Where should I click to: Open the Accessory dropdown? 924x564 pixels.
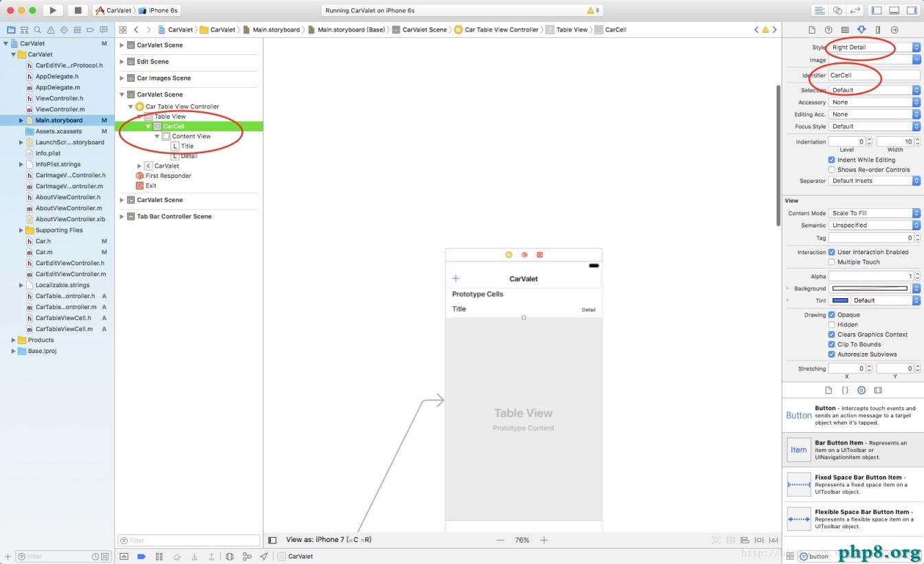coord(874,102)
